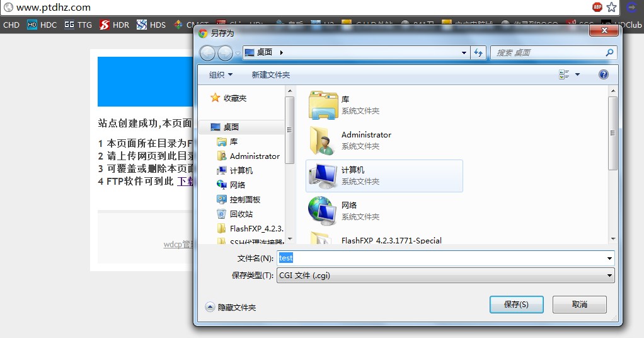Collapse folders using 隐藏文件夹 toggle
644x338 pixels.
point(231,307)
